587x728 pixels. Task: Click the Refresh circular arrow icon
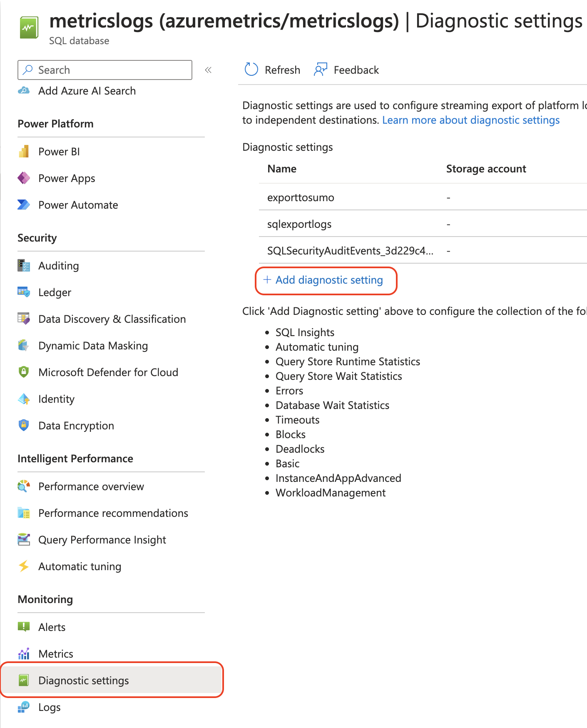click(251, 70)
